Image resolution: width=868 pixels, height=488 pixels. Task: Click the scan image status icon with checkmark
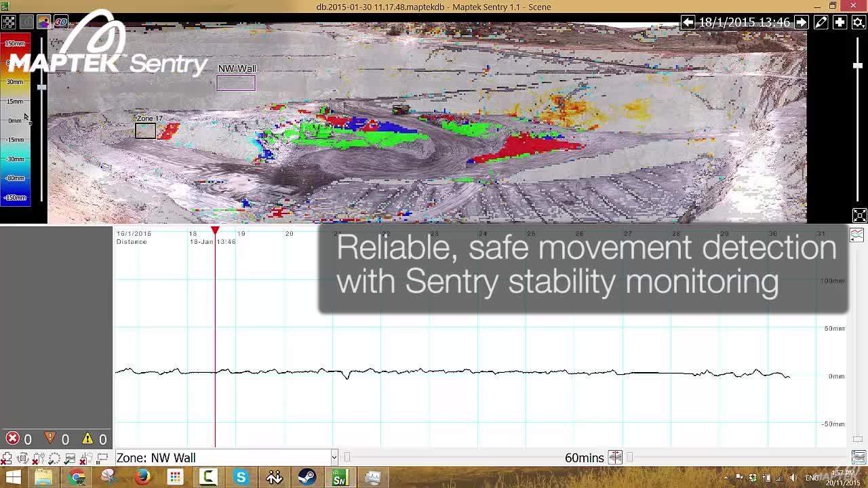(x=70, y=458)
